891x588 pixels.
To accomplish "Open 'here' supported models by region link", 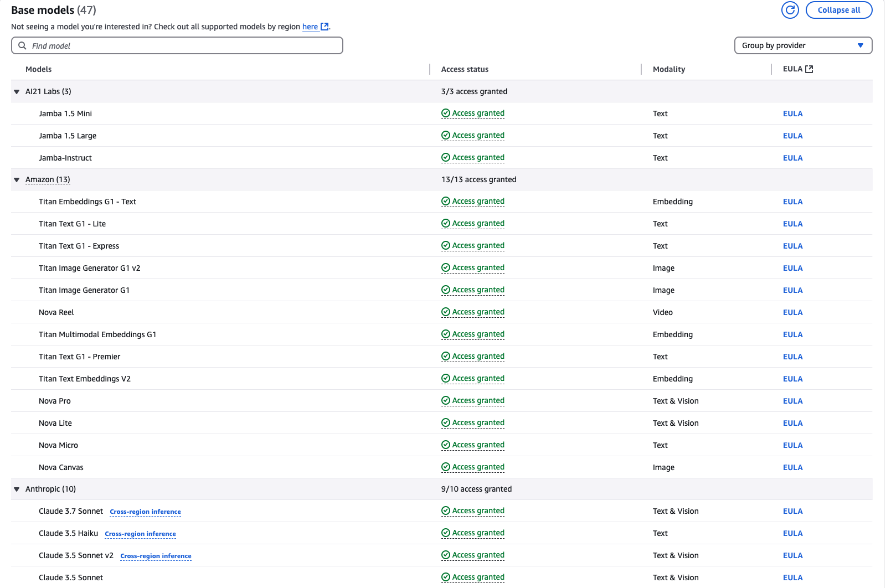I will [310, 27].
